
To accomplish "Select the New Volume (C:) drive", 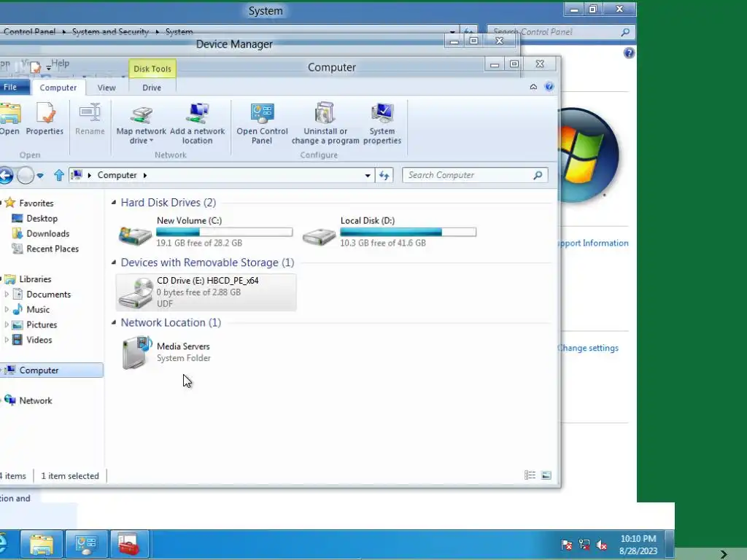I will pos(205,232).
